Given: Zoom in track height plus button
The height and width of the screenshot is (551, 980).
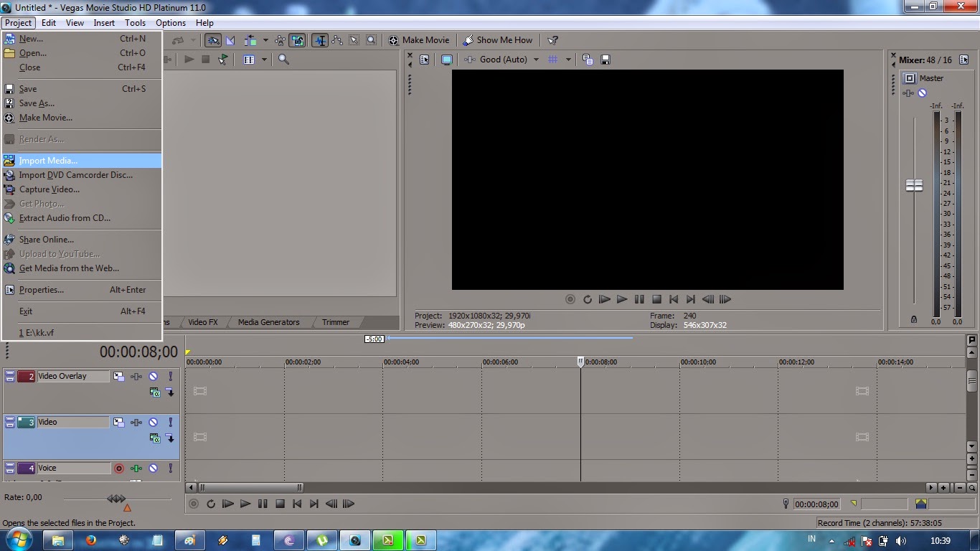Looking at the screenshot, I should [972, 458].
